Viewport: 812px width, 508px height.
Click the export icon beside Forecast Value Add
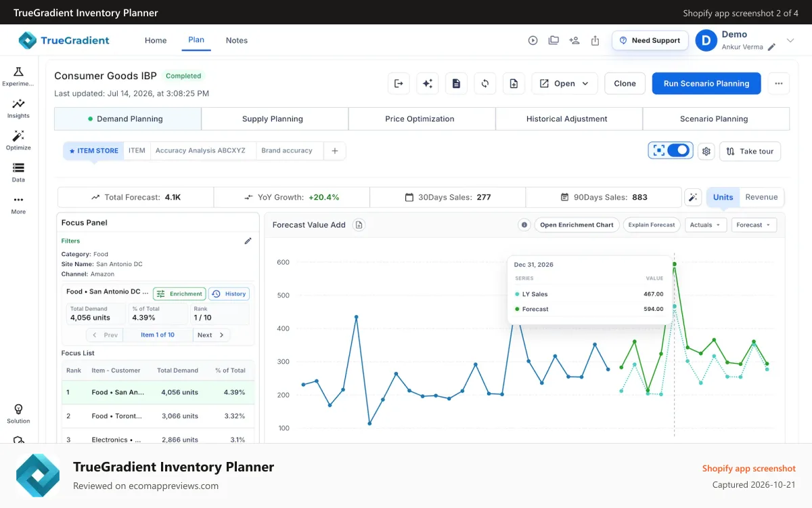click(359, 225)
